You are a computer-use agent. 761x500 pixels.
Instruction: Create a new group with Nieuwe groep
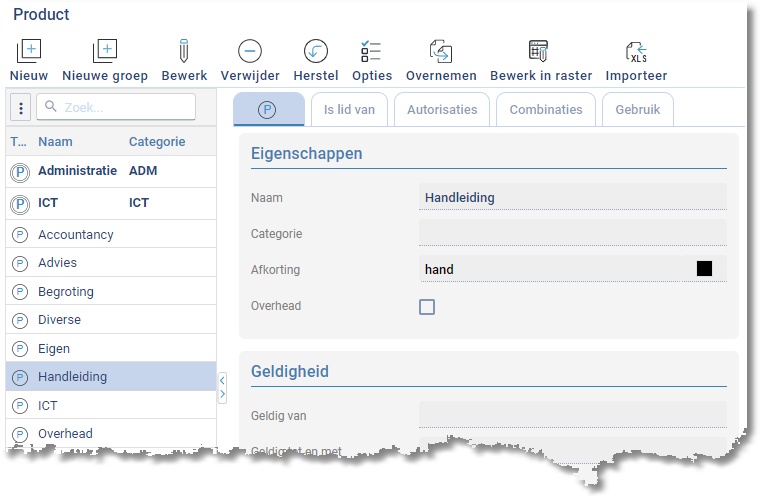click(104, 52)
